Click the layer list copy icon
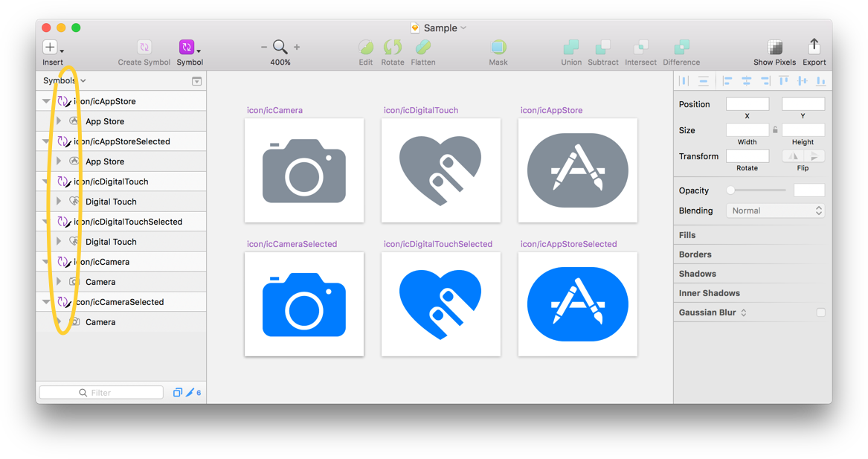 [177, 393]
